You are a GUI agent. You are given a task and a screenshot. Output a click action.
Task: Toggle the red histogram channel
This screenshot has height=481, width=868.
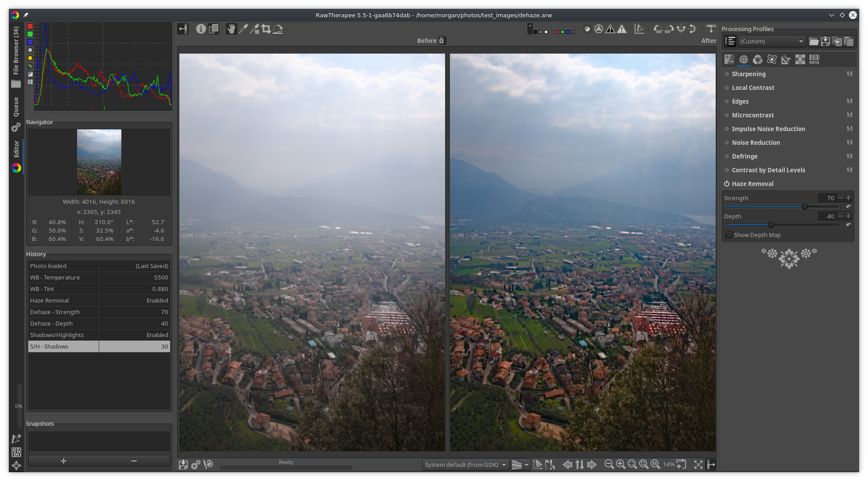[x=30, y=26]
